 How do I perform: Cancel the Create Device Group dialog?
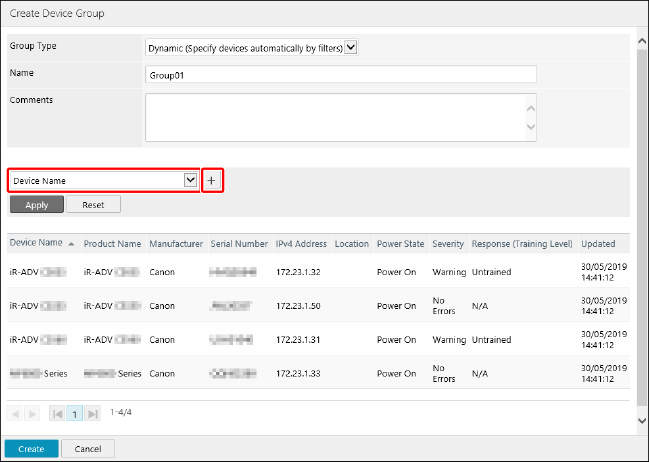click(x=88, y=449)
